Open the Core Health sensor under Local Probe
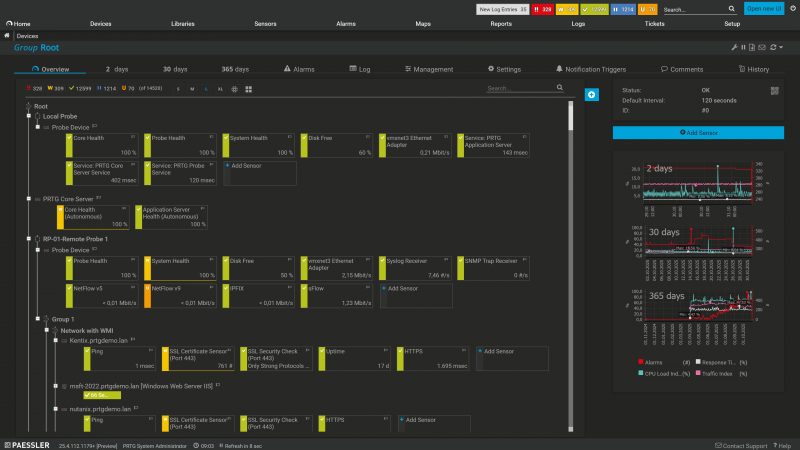 (x=102, y=145)
